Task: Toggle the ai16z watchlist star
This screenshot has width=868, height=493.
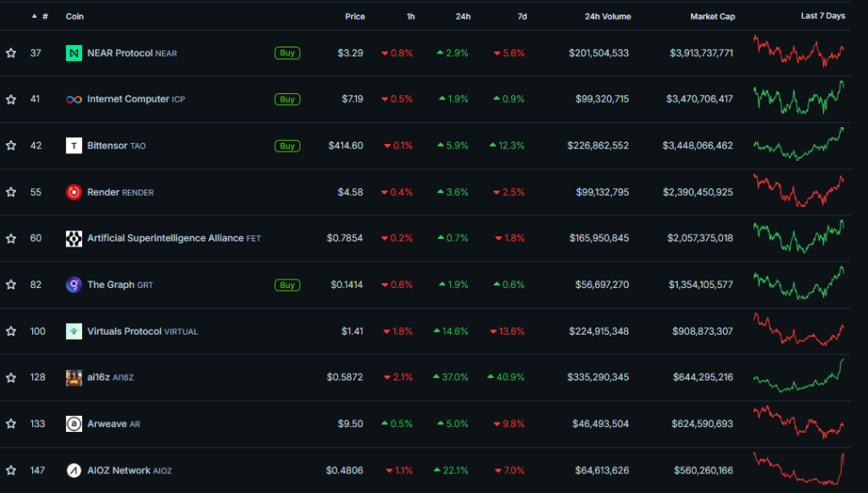Action: pyautogui.click(x=11, y=377)
